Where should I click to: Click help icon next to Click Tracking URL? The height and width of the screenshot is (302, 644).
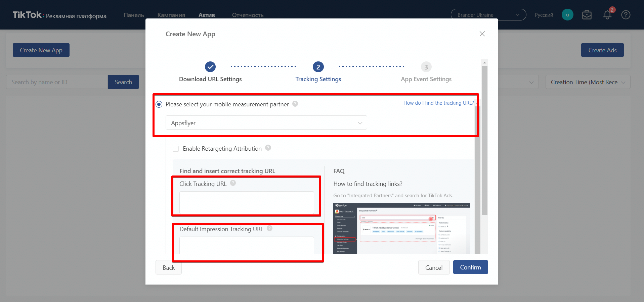[233, 183]
